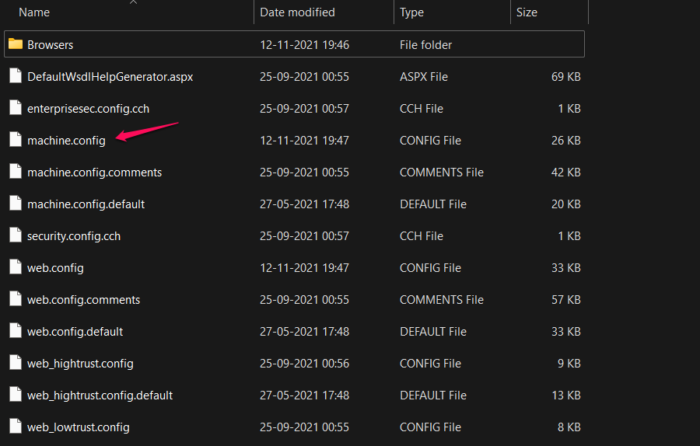700x446 pixels.
Task: Click the enterprisesec.config.cch file icon
Action: tap(14, 108)
